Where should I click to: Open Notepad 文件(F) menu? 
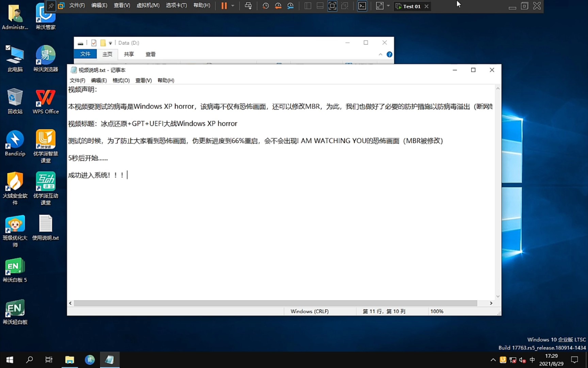[77, 80]
